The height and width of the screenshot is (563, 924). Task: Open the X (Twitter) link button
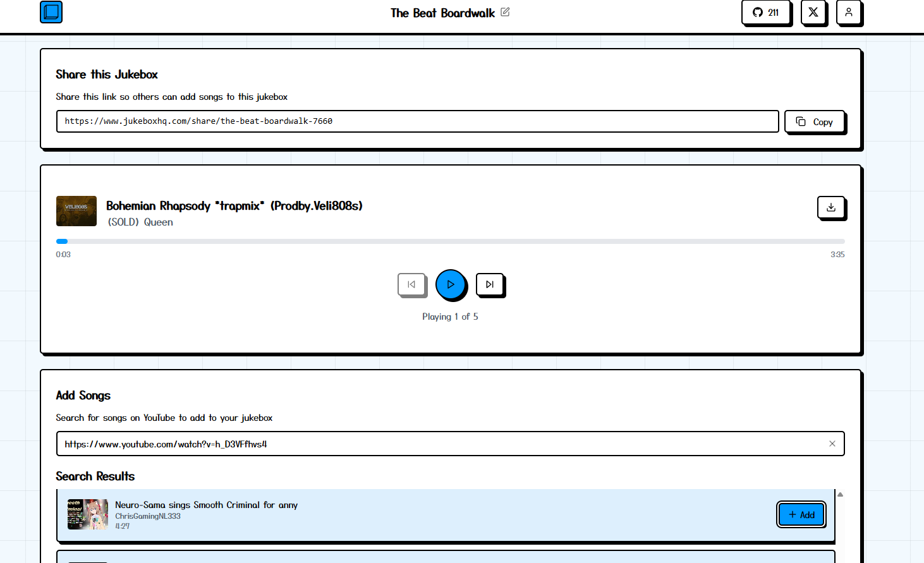point(813,12)
